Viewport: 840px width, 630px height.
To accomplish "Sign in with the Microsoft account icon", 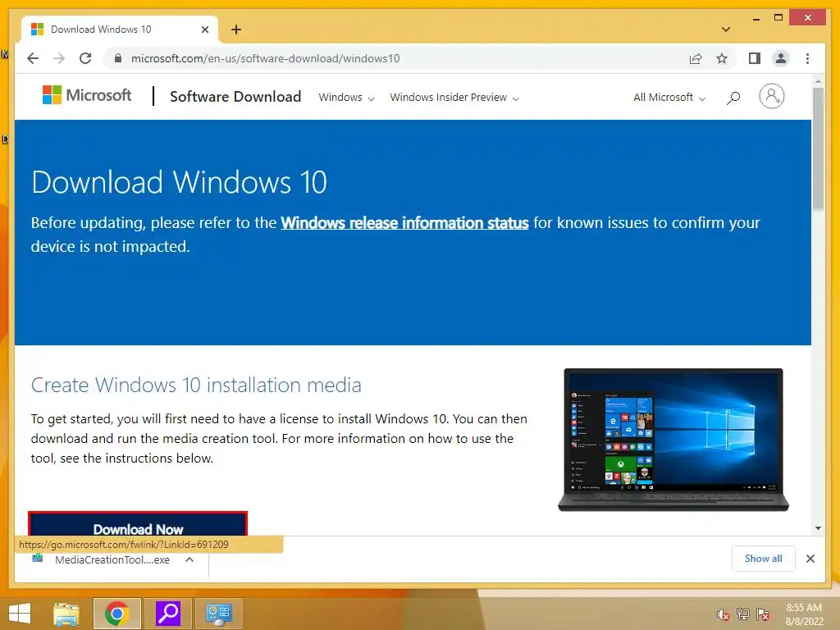I will coord(771,97).
